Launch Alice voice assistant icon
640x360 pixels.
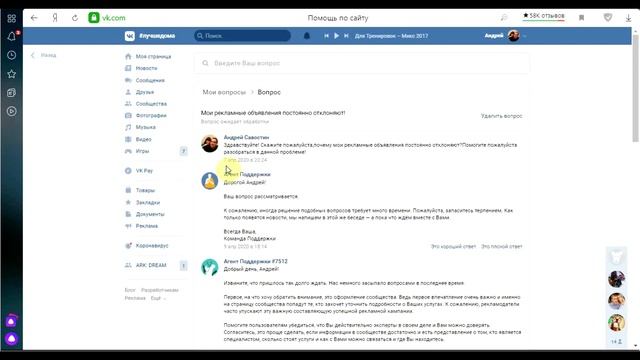[x=11, y=338]
